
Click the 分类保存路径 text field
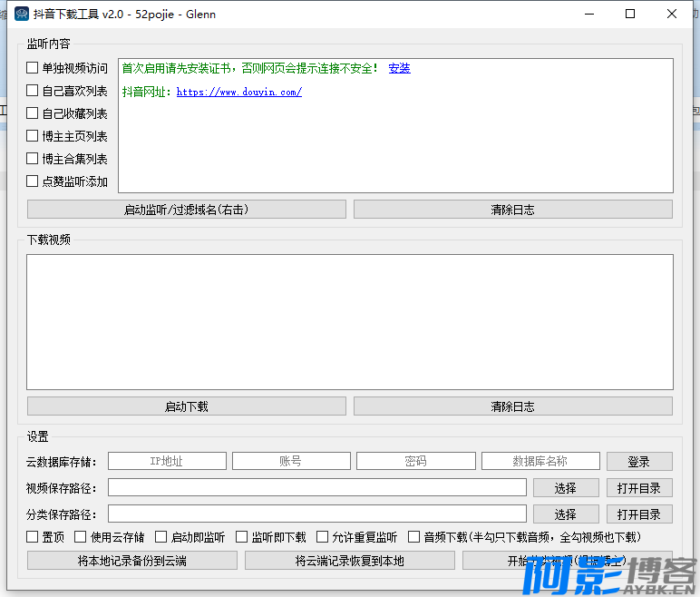[x=317, y=514]
